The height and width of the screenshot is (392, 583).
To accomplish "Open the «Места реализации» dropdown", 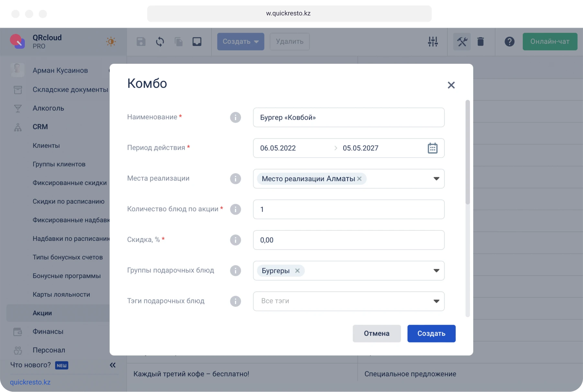I will tap(437, 179).
